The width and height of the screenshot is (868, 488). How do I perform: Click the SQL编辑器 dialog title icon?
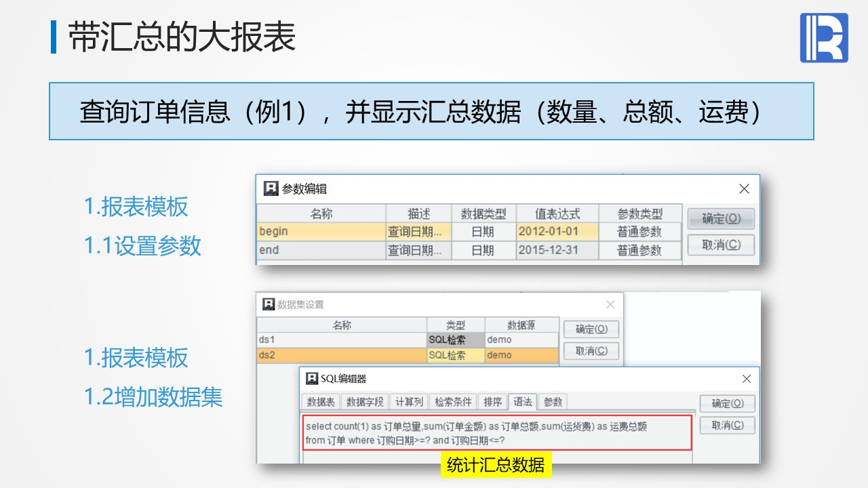(312, 378)
